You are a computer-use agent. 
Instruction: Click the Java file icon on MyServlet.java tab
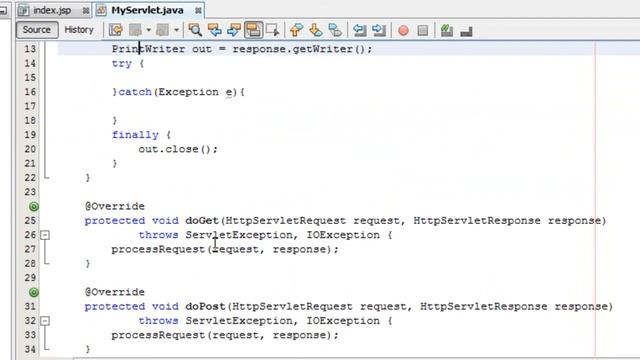point(101,10)
